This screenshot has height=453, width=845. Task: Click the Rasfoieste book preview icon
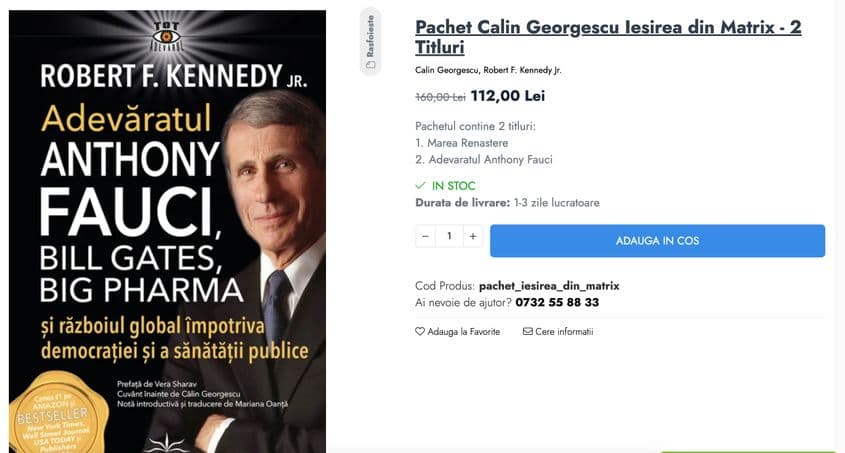click(371, 65)
